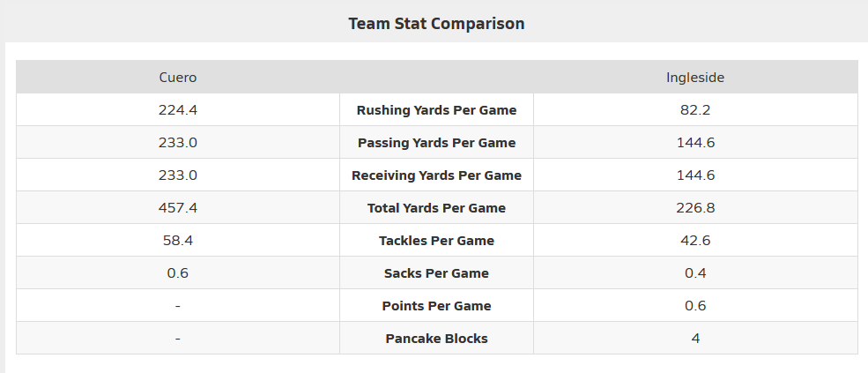
Task: Click the Total Yards Per Game label
Action: pos(436,208)
